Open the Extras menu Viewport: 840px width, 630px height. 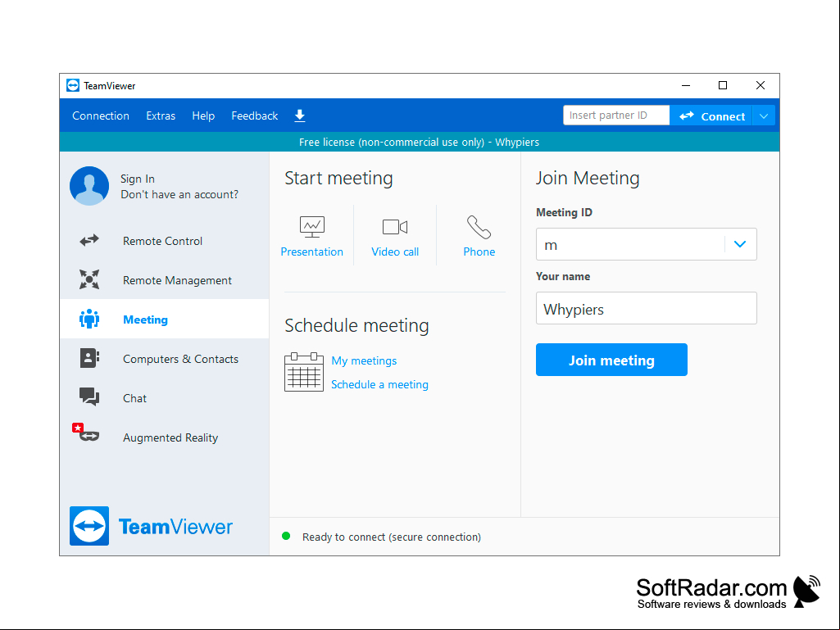tap(161, 116)
